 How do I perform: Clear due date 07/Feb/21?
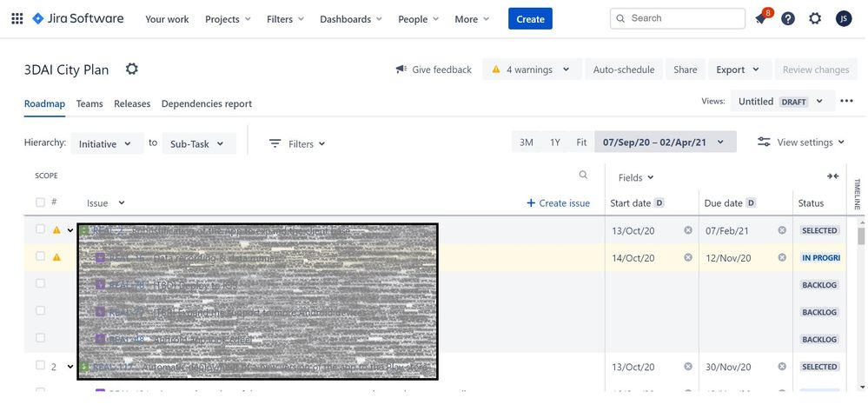[782, 230]
